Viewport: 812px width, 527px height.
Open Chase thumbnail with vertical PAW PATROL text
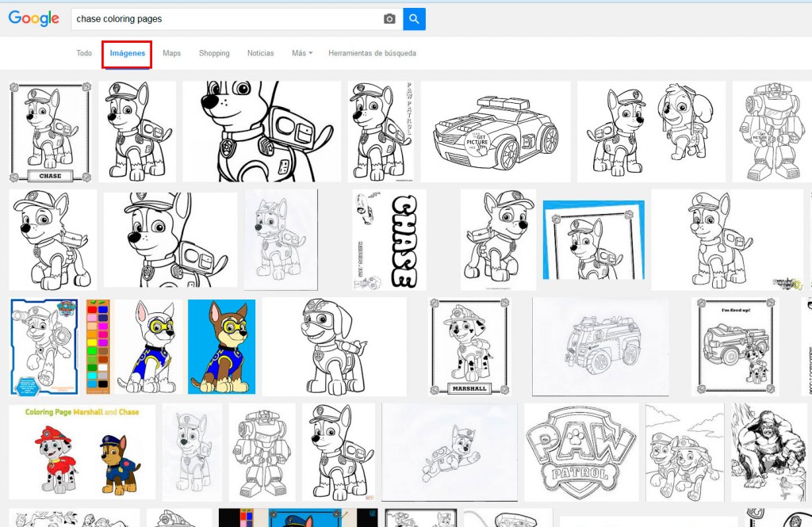381,132
